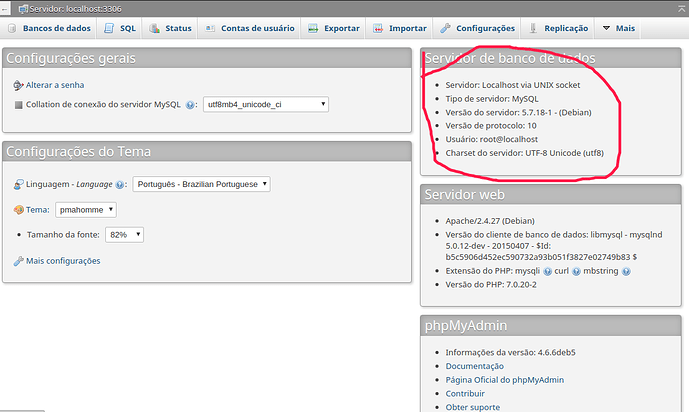Click the page-top collapse icon at the top-right corner
The width and height of the screenshot is (689, 412).
tap(682, 8)
